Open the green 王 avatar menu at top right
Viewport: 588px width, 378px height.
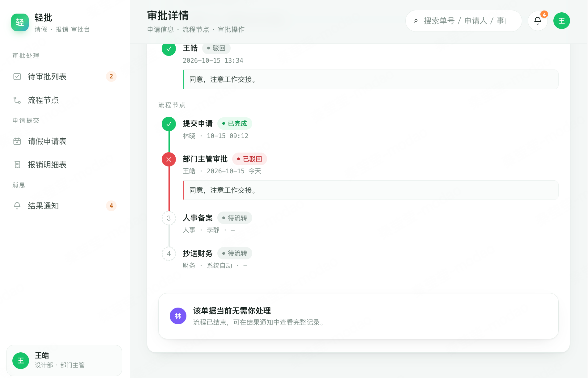point(562,21)
